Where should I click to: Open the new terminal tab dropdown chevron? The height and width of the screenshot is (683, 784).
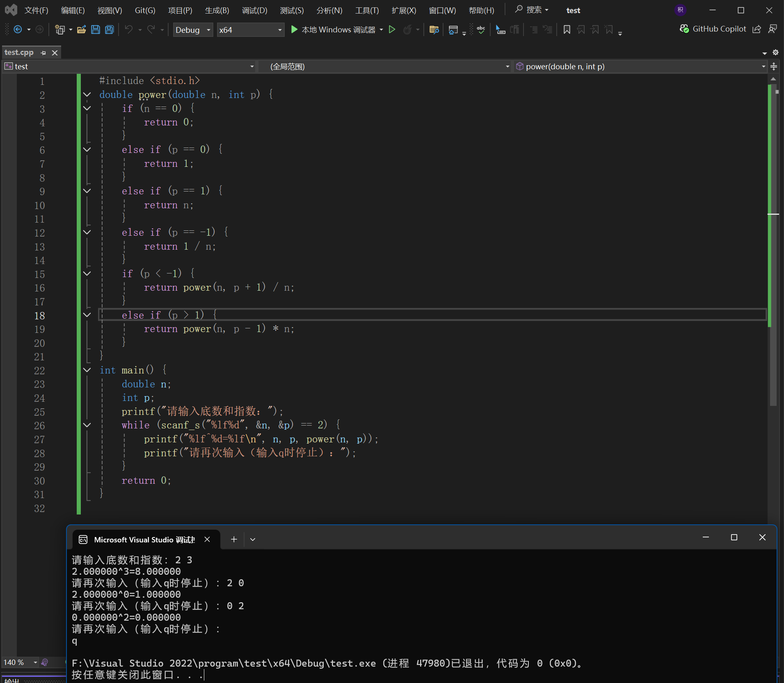click(x=253, y=540)
